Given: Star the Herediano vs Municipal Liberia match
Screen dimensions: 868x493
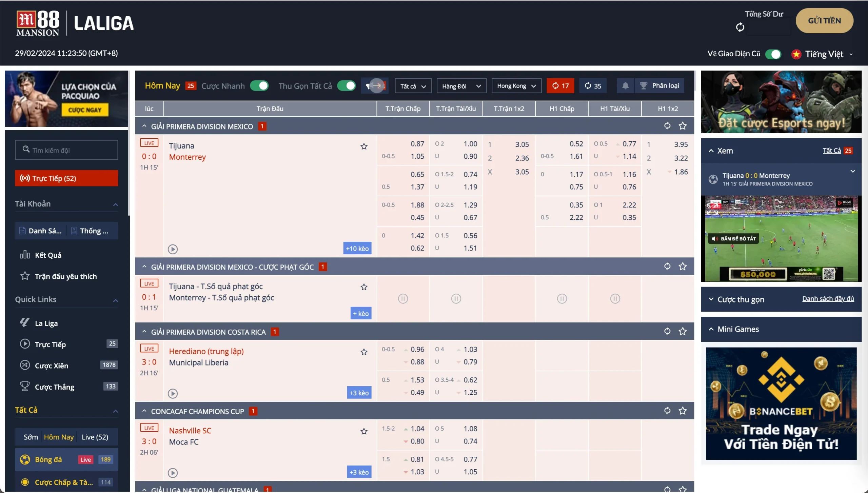Looking at the screenshot, I should (x=364, y=352).
